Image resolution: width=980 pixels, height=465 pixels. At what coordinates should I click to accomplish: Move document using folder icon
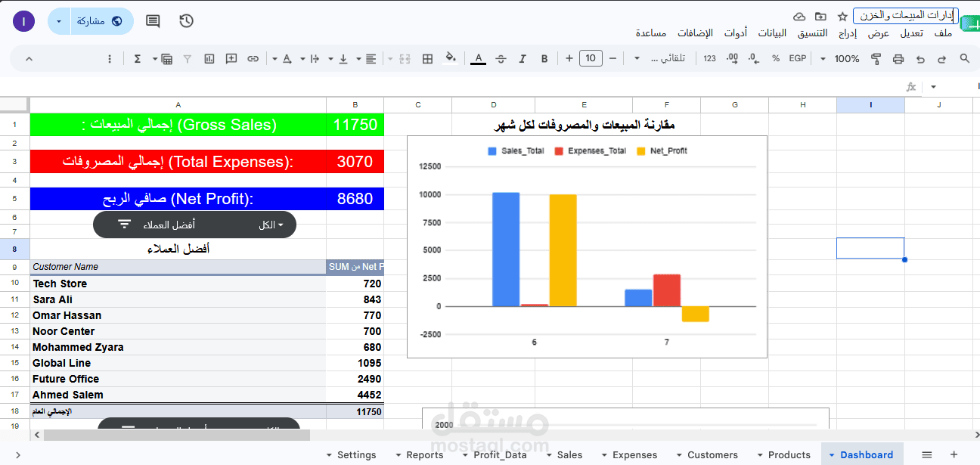pos(820,16)
